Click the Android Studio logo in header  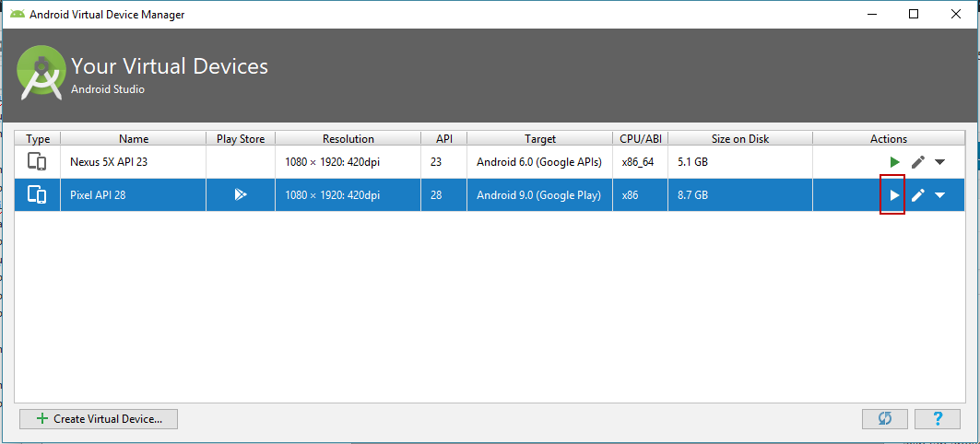coord(41,74)
